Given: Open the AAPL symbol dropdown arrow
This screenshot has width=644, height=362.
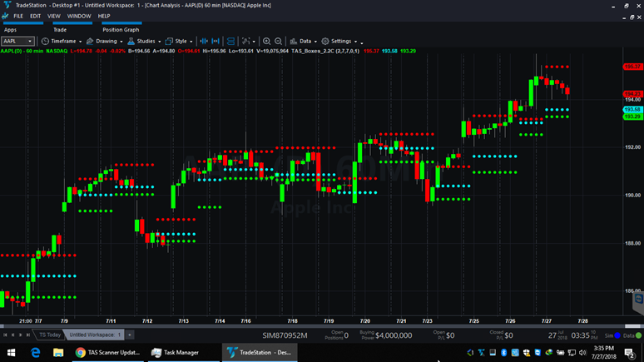Looking at the screenshot, I should pyautogui.click(x=30, y=41).
